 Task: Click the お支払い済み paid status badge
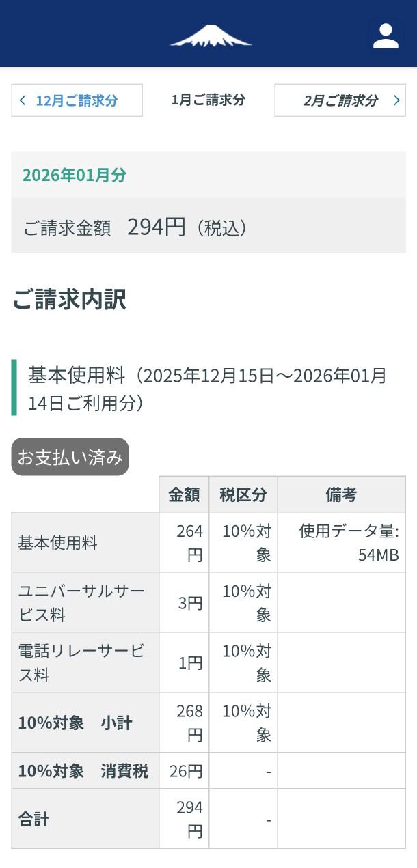point(70,457)
